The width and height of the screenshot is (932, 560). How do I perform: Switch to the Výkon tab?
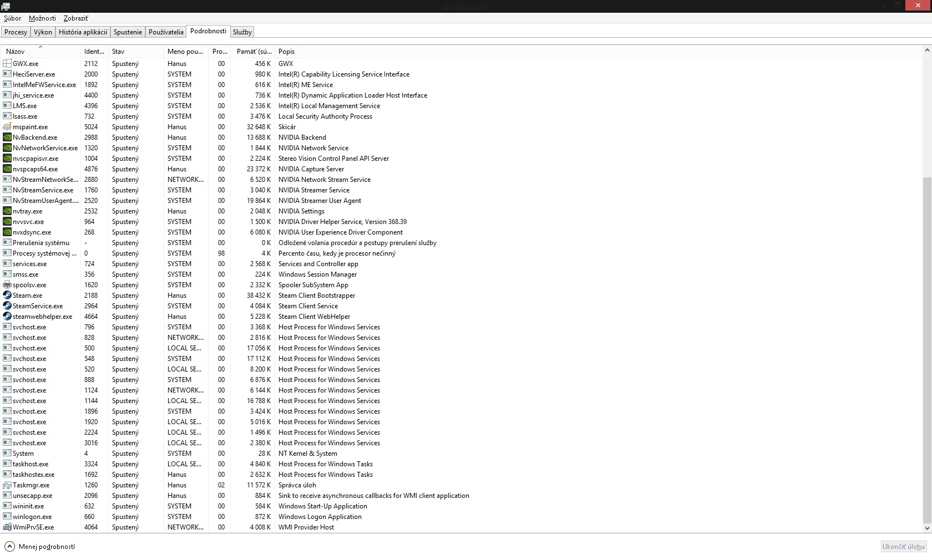coord(43,32)
